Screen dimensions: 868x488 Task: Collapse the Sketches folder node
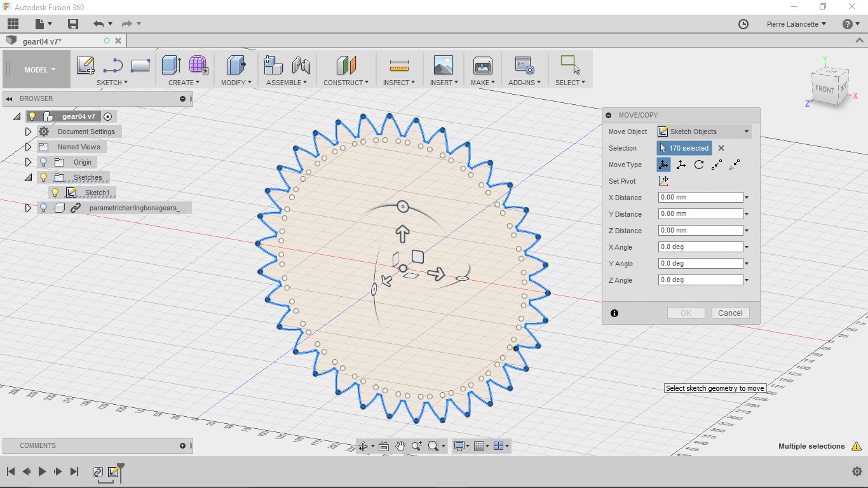click(28, 178)
